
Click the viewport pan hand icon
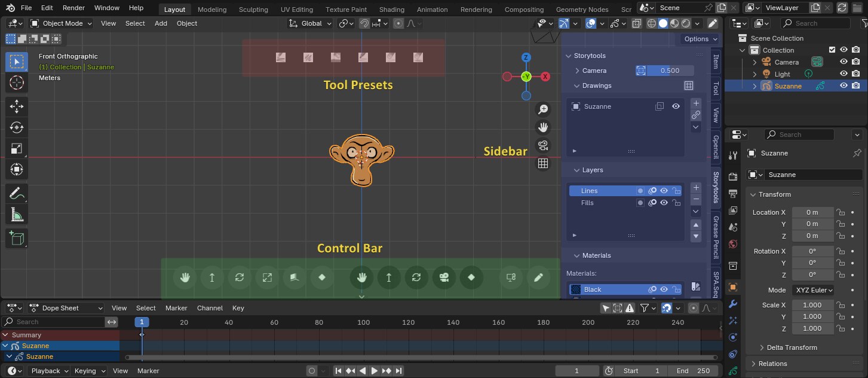543,127
